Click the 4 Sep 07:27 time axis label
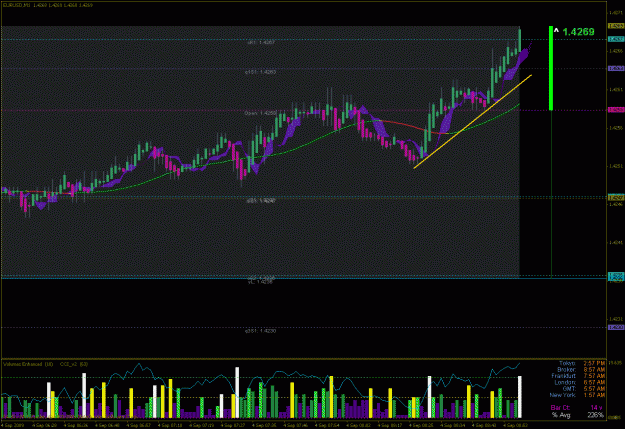This screenshot has width=625, height=429. coord(234,425)
